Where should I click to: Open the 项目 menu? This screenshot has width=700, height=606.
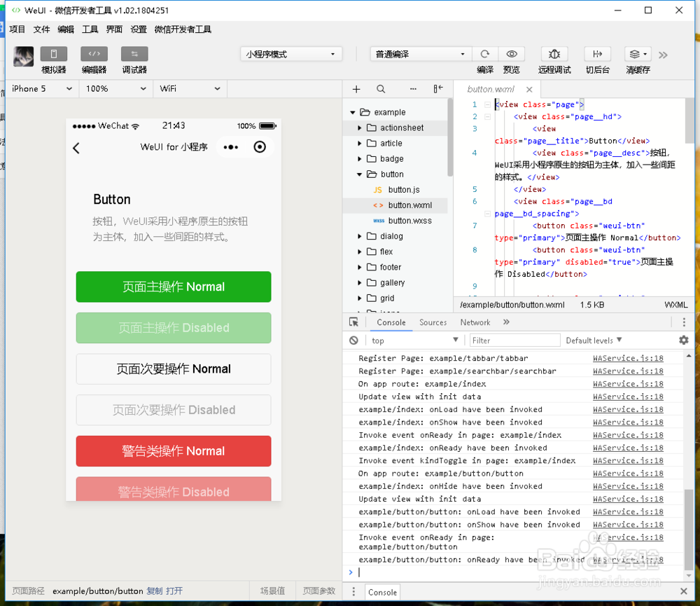(x=17, y=29)
